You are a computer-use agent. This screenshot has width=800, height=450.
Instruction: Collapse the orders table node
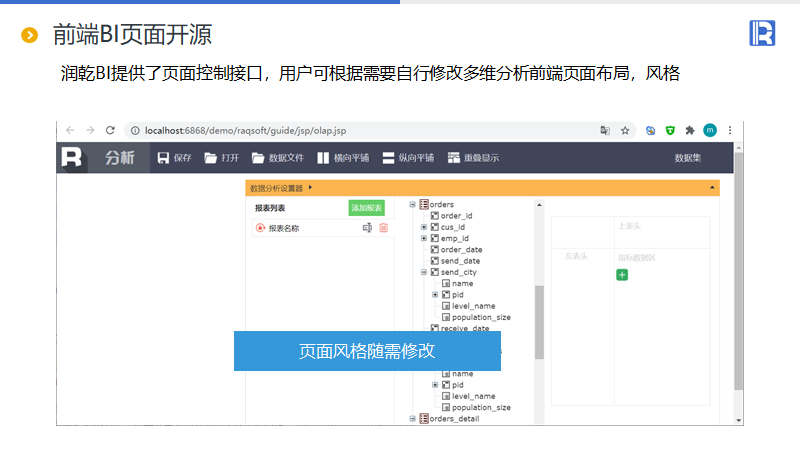pyautogui.click(x=413, y=205)
